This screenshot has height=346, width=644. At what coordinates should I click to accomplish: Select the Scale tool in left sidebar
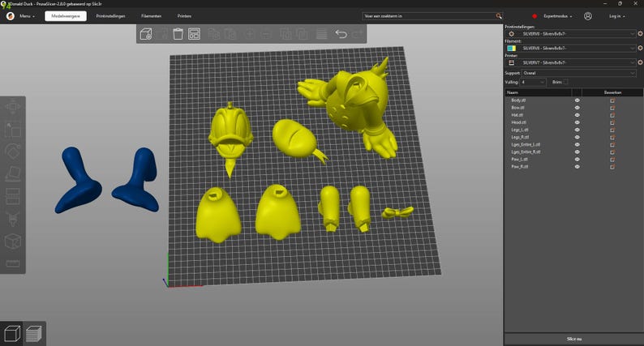coord(13,130)
